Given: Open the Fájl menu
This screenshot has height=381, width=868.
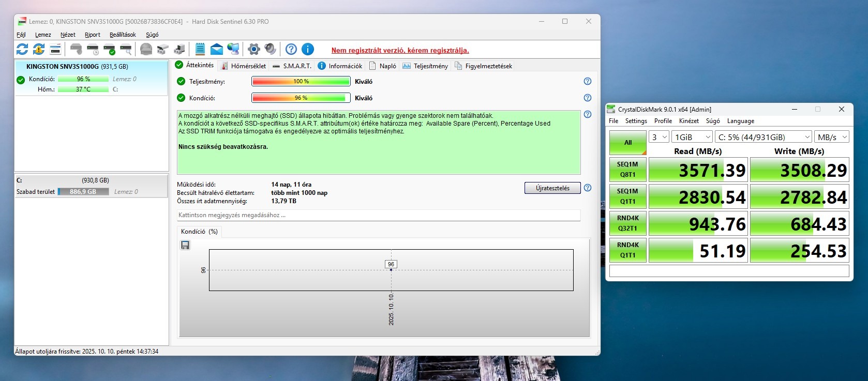Looking at the screenshot, I should pyautogui.click(x=21, y=35).
